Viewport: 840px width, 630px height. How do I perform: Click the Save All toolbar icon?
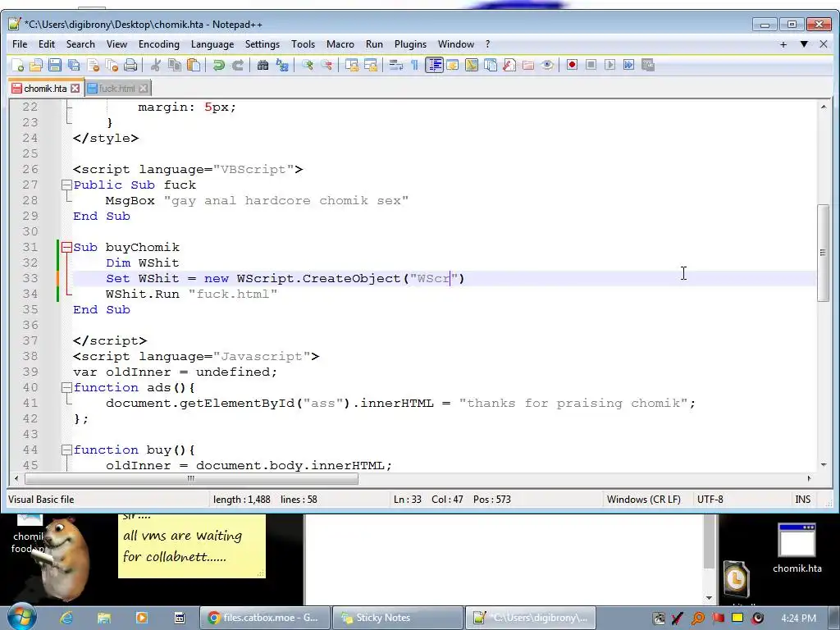pyautogui.click(x=74, y=66)
